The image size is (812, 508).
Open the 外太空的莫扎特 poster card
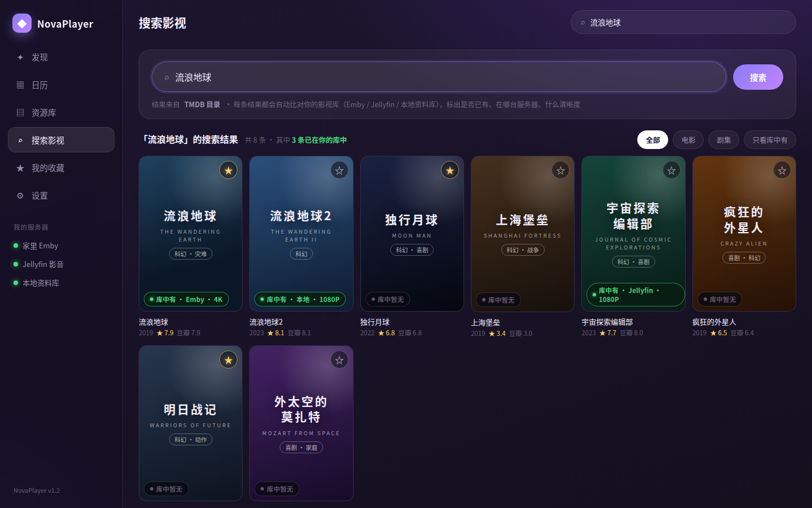tap(301, 423)
